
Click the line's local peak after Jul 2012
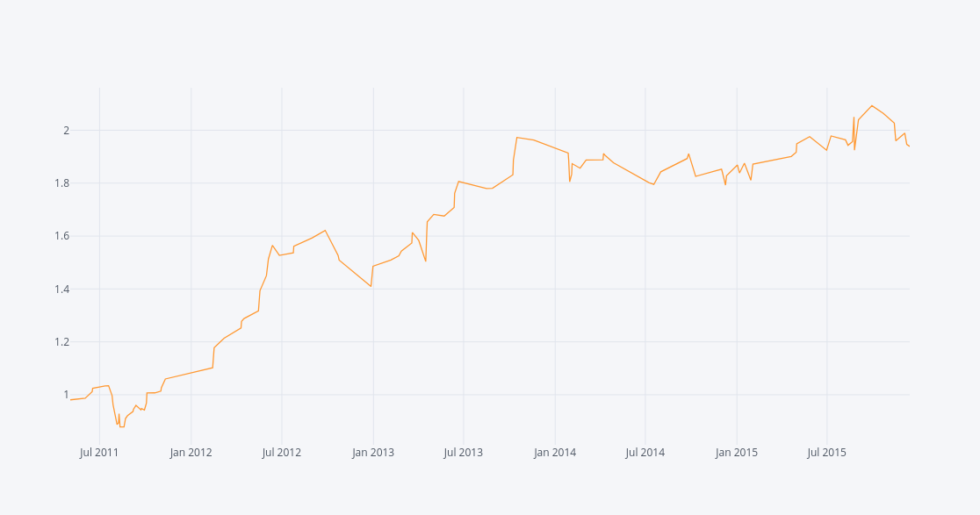(325, 231)
